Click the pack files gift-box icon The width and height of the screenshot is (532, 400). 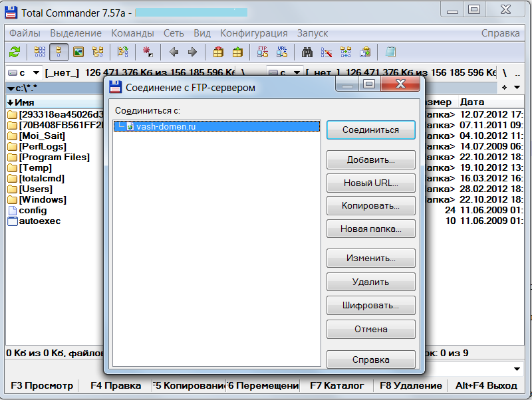click(x=218, y=52)
